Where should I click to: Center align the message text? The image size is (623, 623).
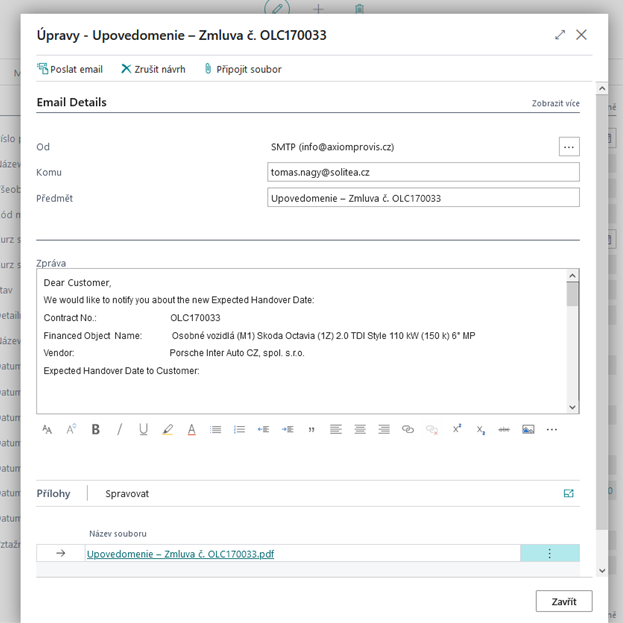pos(360,429)
